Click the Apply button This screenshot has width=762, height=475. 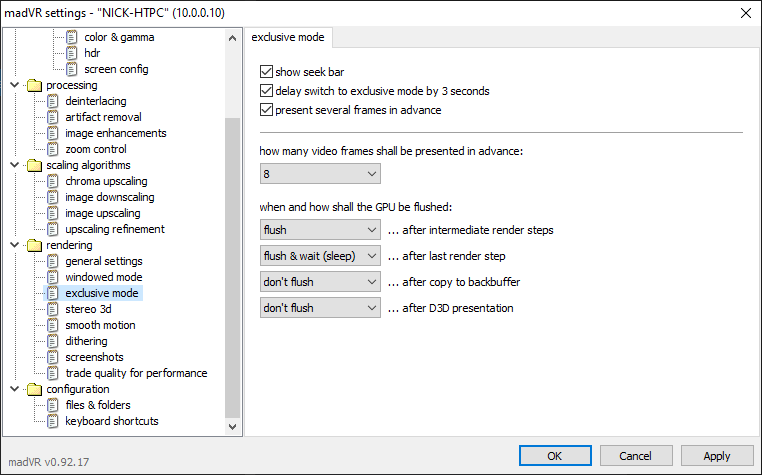click(x=716, y=456)
